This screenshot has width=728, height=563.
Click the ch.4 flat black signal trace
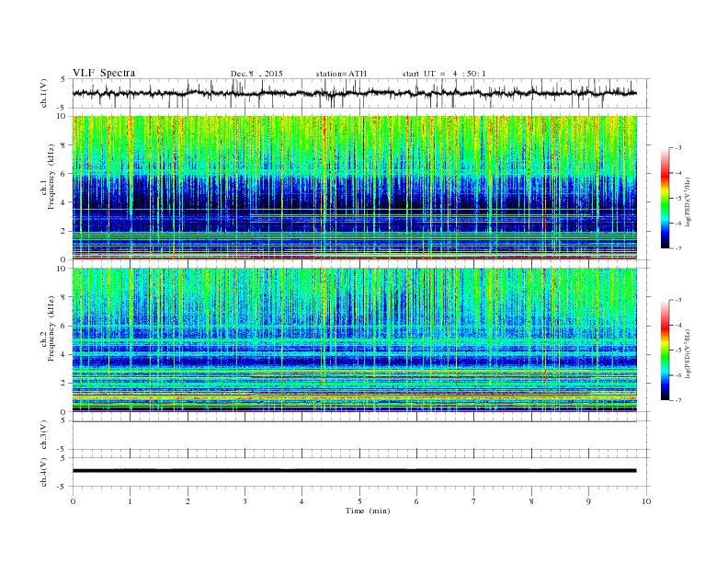click(x=354, y=471)
